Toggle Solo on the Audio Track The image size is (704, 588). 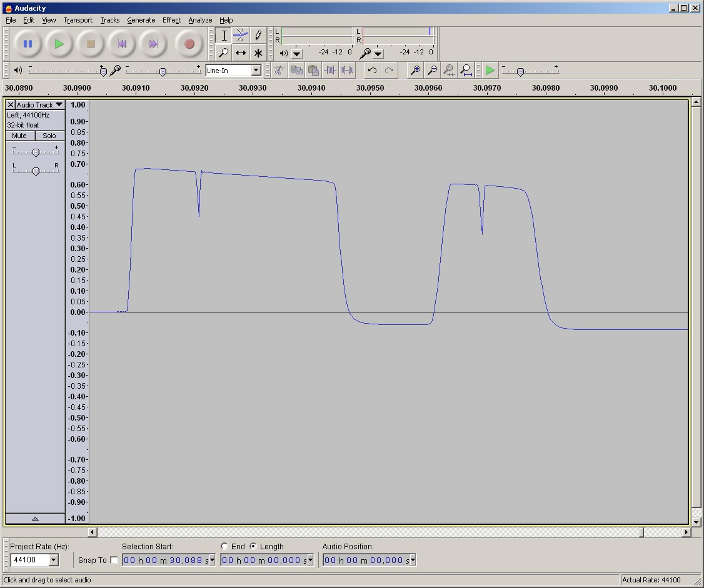50,136
